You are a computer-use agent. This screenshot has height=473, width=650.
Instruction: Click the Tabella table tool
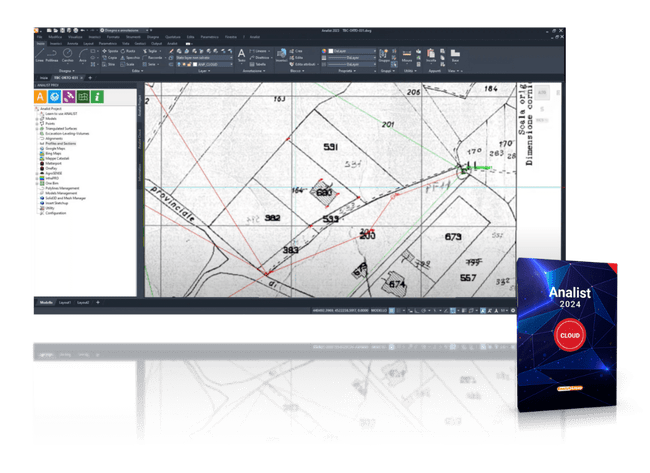tap(258, 64)
